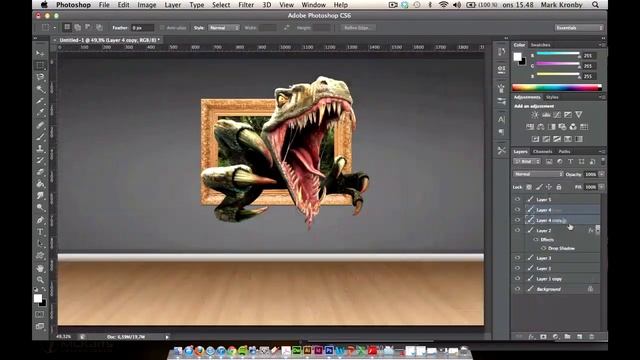This screenshot has height=360, width=640.
Task: Select the Lasso tool
Action: pos(40,77)
